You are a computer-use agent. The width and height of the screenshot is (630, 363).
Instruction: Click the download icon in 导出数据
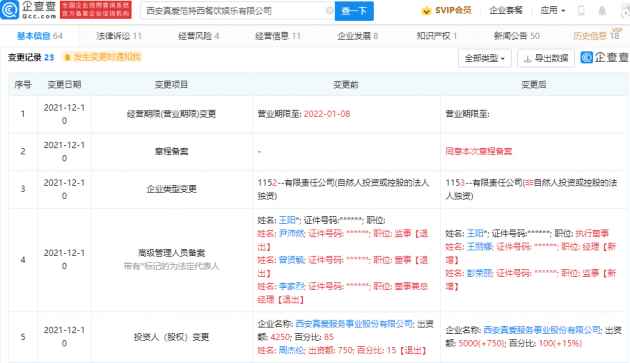click(x=528, y=59)
